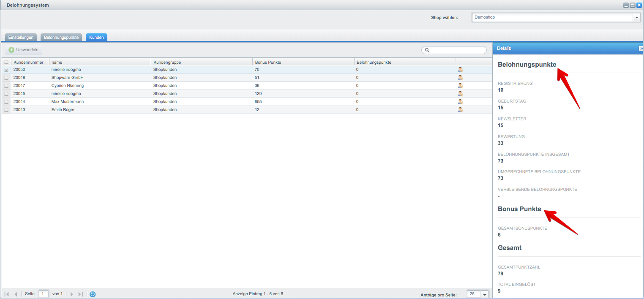This screenshot has width=644, height=299.
Task: Uncheck the checkbox for customer 20050
Action: 6,70
